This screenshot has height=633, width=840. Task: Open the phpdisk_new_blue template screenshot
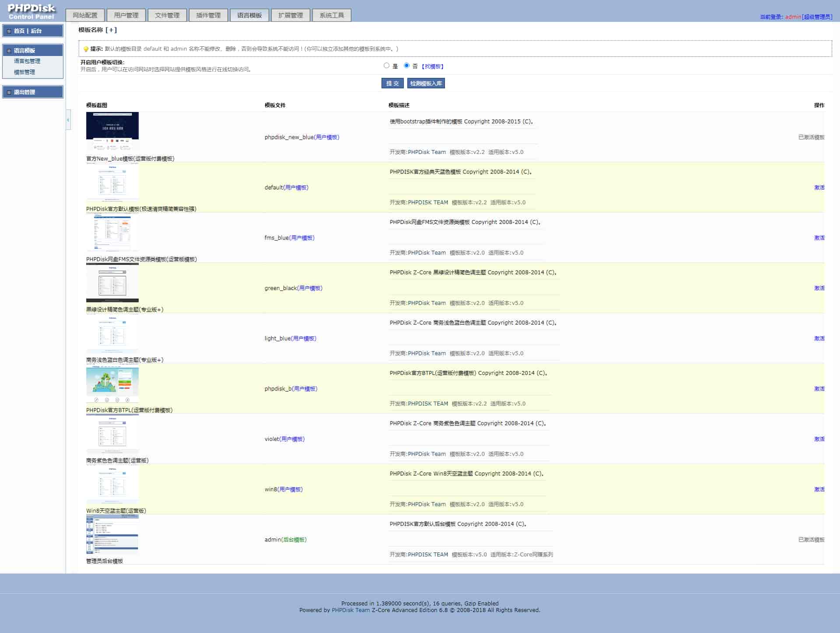coord(112,131)
